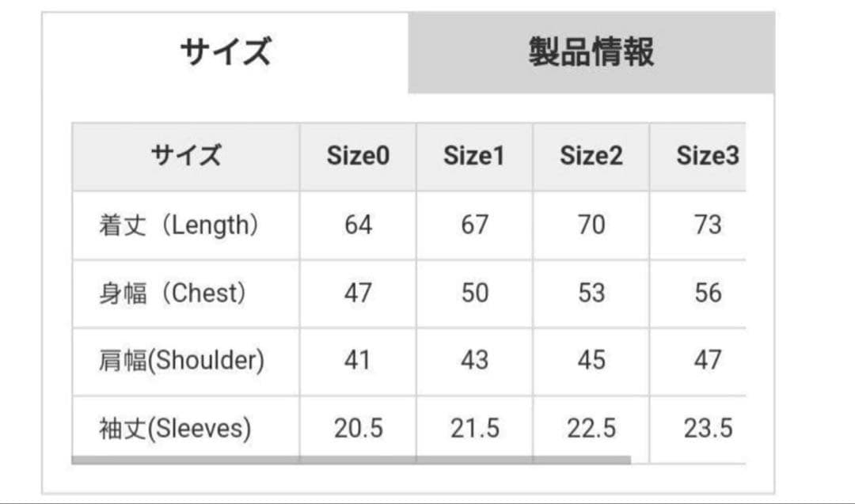Screen dimensions: 855x504
Task: Click the sleeve value 20.5 for Size0
Action: tap(359, 427)
